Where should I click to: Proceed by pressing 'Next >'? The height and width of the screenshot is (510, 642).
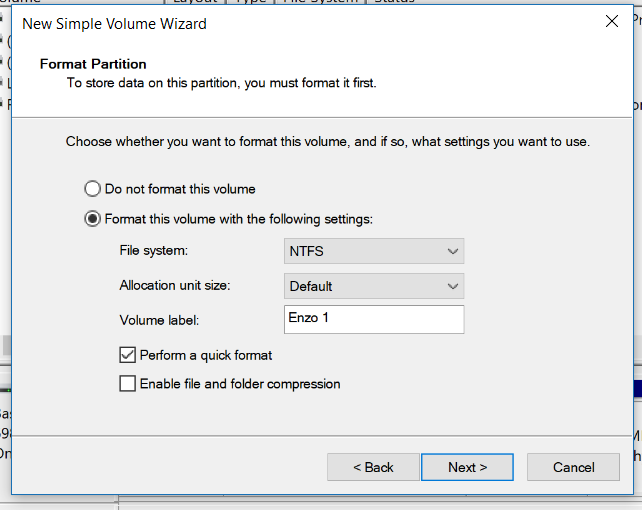coord(467,467)
